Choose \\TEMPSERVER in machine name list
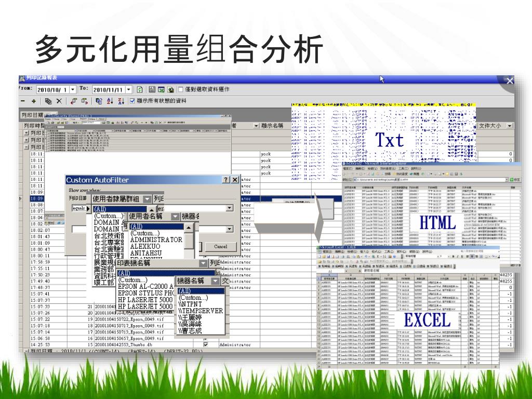The image size is (532, 399). (x=201, y=311)
